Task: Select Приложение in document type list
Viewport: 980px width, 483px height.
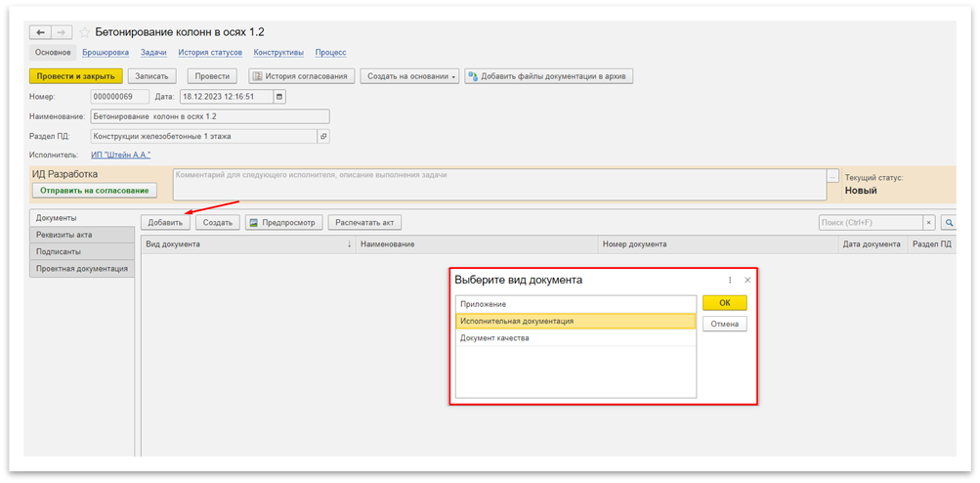Action: point(575,304)
